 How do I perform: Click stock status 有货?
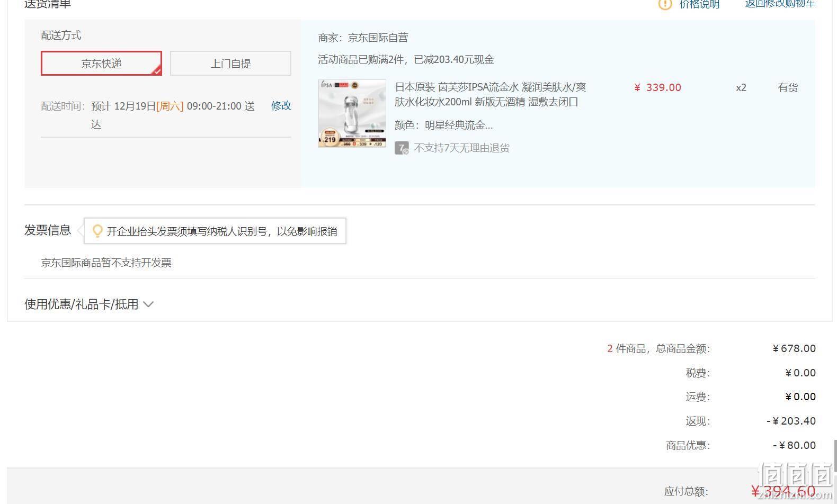(x=788, y=87)
